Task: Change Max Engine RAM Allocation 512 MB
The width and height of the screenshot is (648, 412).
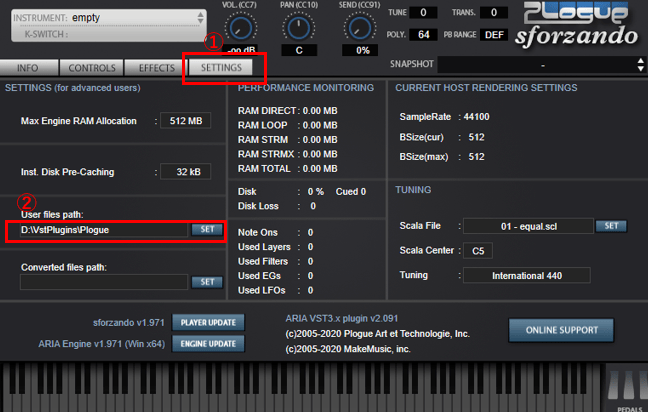Action: pos(186,121)
